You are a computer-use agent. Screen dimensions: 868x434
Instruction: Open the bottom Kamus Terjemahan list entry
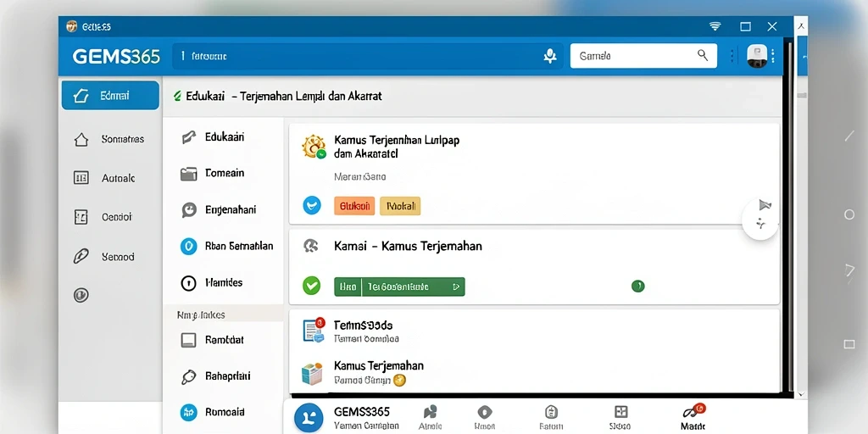[379, 365]
